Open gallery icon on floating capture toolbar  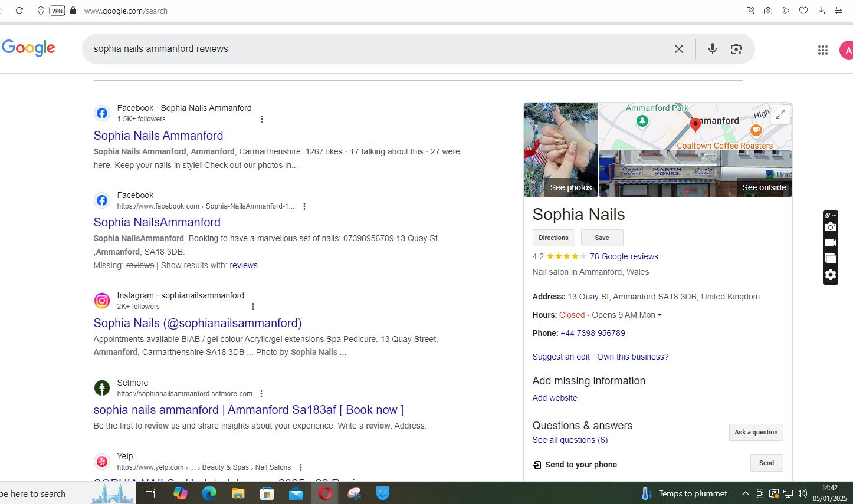coord(830,259)
